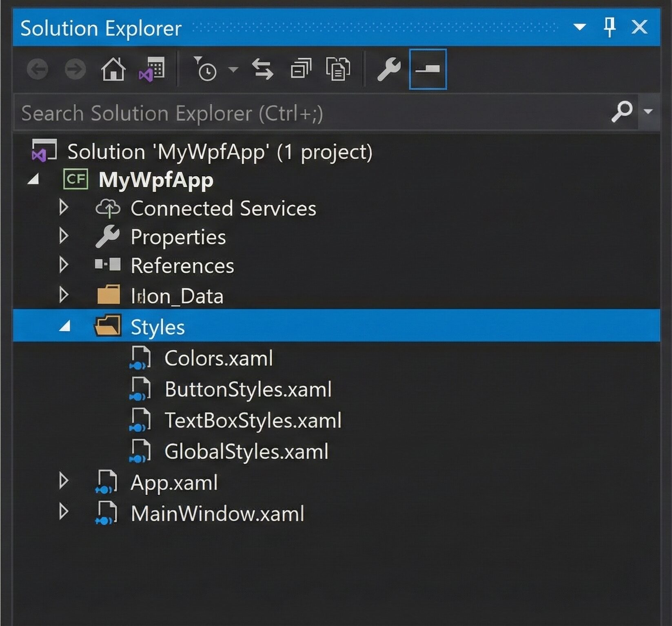Click the Show All Files icon
The width and height of the screenshot is (672, 626).
[337, 69]
